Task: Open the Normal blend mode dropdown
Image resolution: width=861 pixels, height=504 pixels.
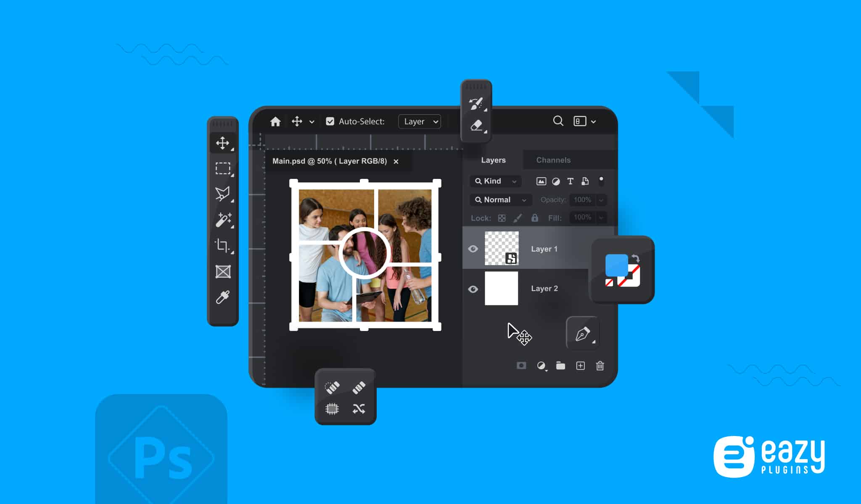Action: click(x=500, y=200)
